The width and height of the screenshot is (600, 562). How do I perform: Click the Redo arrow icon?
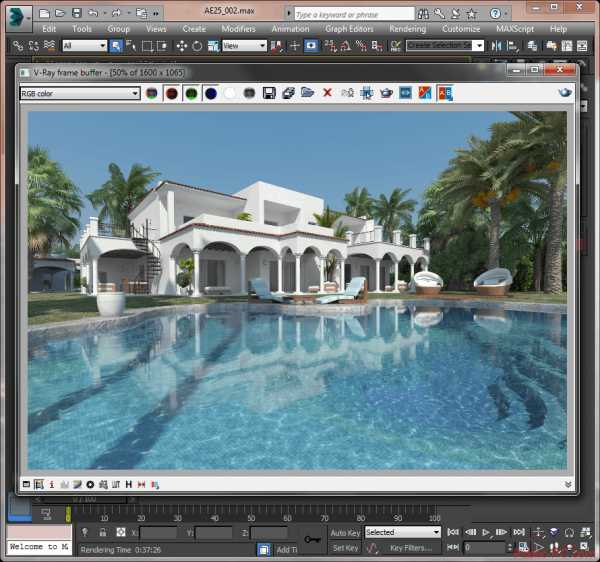(116, 14)
